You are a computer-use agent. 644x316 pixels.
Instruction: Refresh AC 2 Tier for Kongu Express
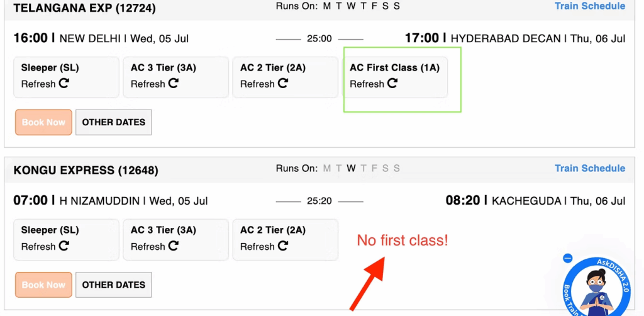[x=283, y=246]
